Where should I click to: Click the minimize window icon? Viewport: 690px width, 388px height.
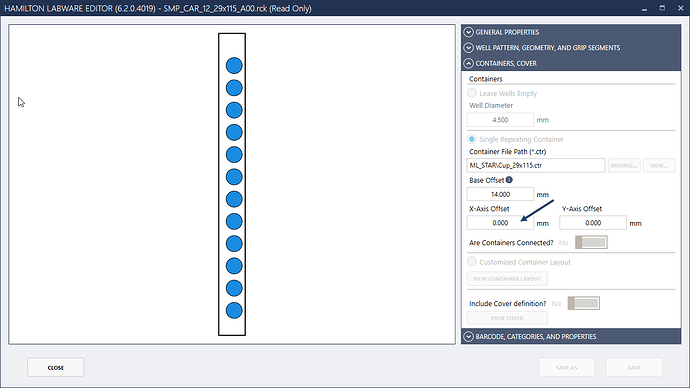644,8
